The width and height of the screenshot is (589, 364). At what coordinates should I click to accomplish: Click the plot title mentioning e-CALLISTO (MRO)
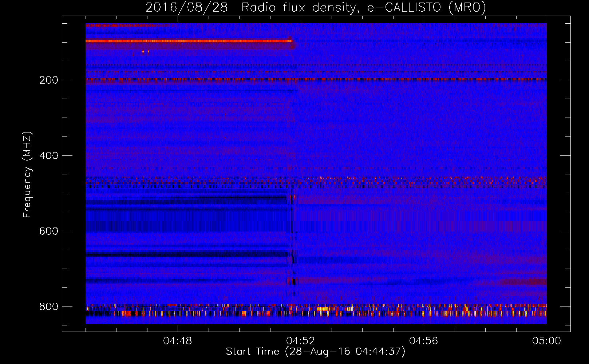click(x=316, y=7)
